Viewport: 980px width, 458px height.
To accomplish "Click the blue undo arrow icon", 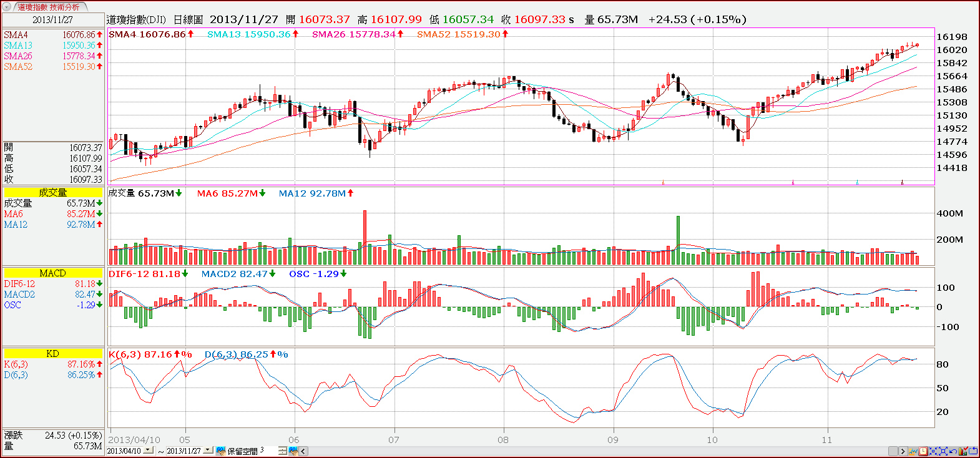I will pos(953,451).
